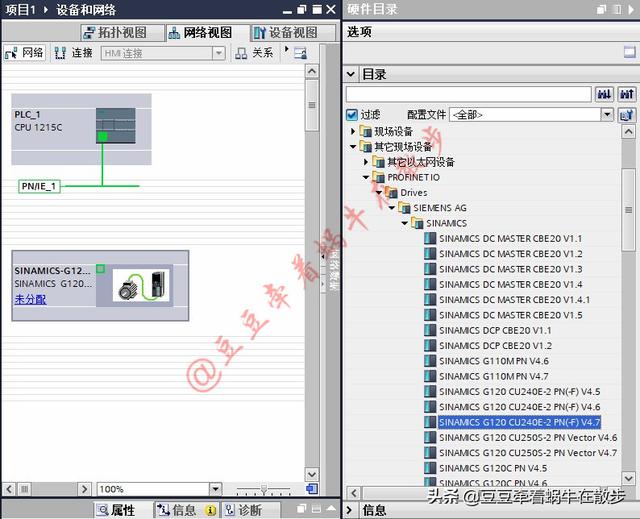Click the catalog search input field
640x519 pixels.
[x=468, y=94]
